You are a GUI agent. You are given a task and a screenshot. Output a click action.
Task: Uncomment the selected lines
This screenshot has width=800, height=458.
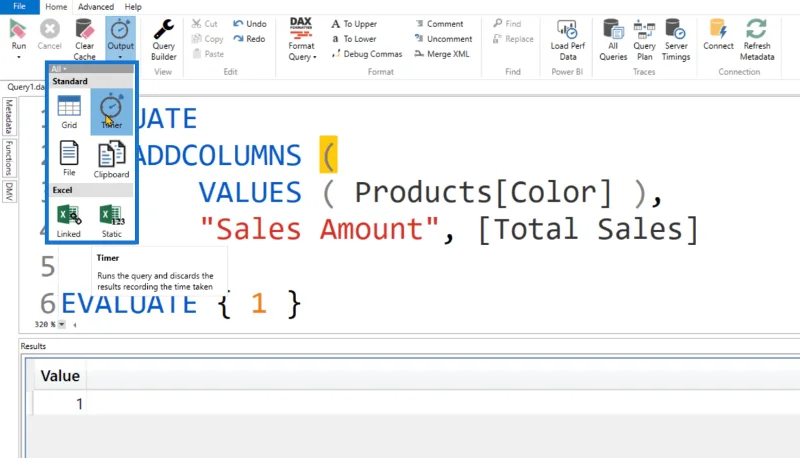[x=443, y=39]
